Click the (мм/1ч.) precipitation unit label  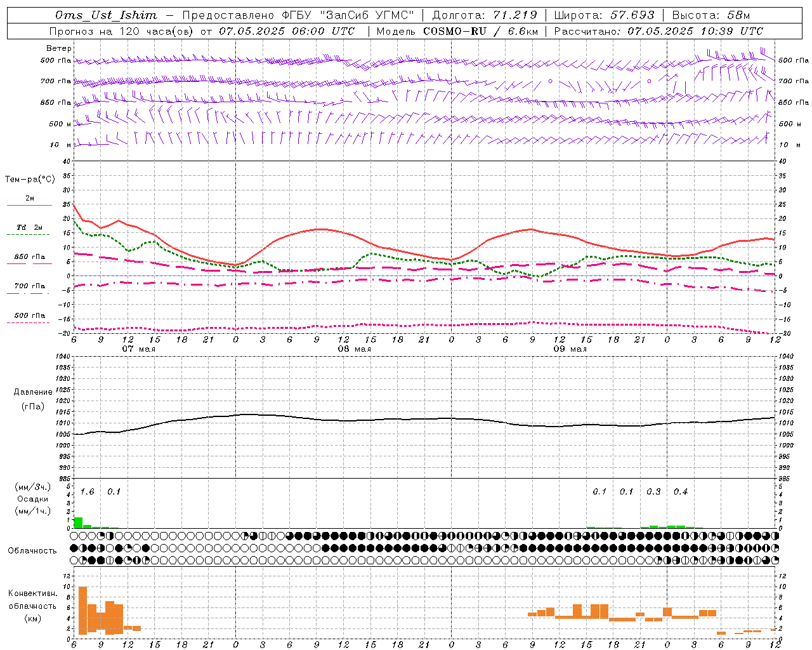point(32,510)
